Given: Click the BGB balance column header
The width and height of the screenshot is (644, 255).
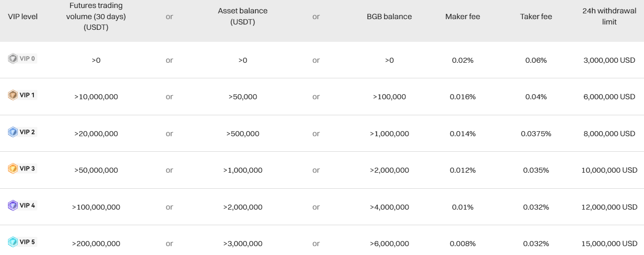Looking at the screenshot, I should (x=389, y=16).
